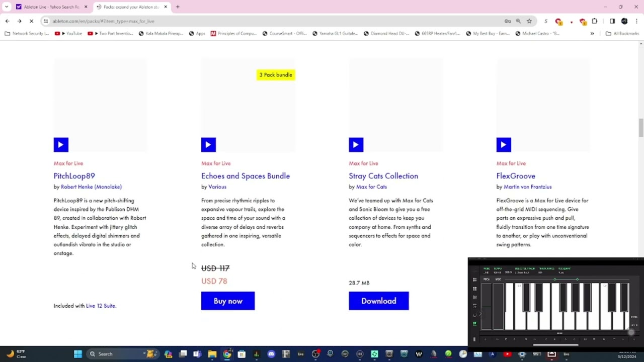Open the YouTube icon in the taskbar
This screenshot has height=362, width=644.
point(507,354)
